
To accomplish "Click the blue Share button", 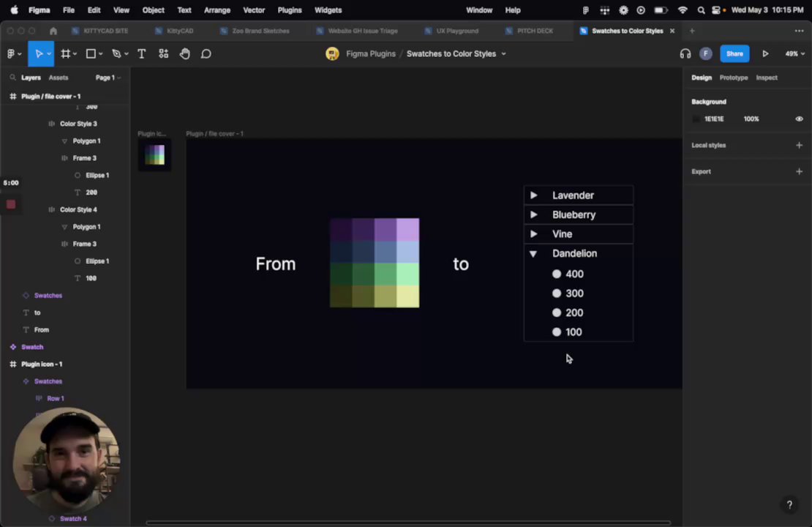I will pyautogui.click(x=734, y=53).
